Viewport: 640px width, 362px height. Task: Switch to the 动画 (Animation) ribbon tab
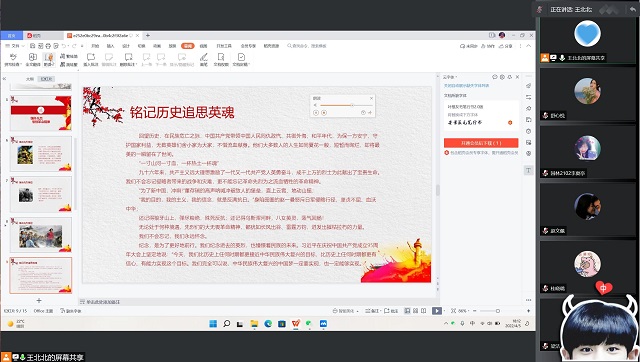pos(157,46)
